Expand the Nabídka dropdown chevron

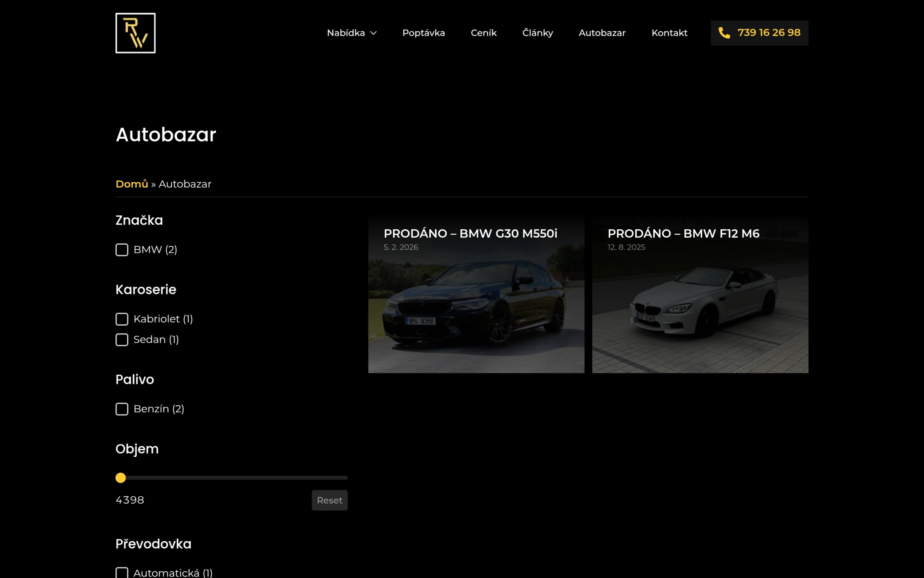(x=373, y=33)
